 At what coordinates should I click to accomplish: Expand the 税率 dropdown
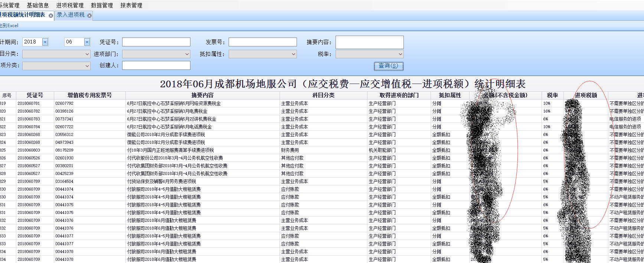pos(400,54)
